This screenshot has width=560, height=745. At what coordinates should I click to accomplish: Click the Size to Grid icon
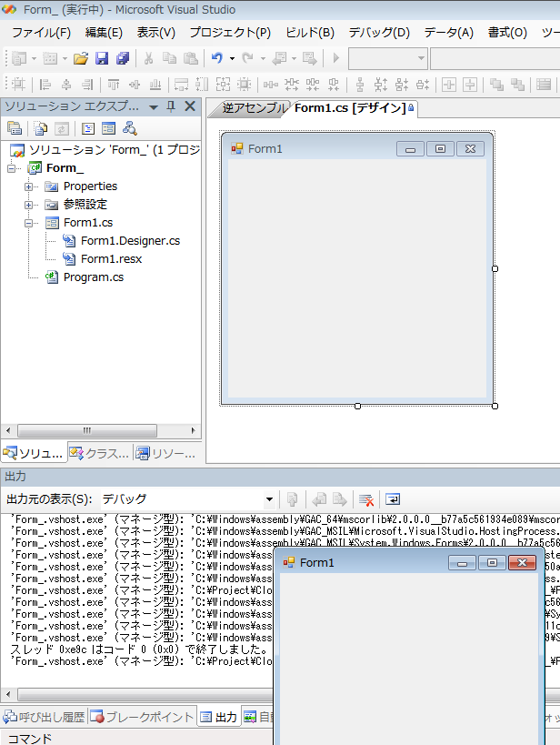coord(245,85)
